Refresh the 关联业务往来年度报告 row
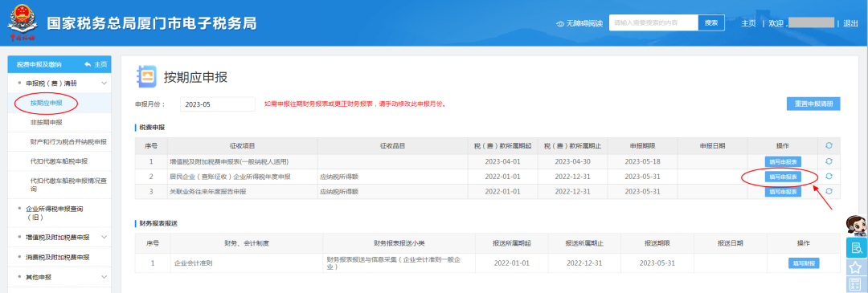The image size is (868, 293). coord(829,191)
